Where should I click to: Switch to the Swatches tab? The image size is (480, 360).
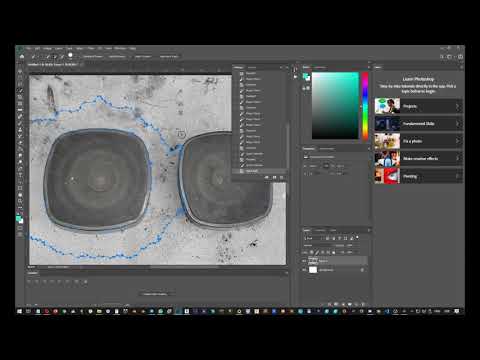tap(320, 67)
